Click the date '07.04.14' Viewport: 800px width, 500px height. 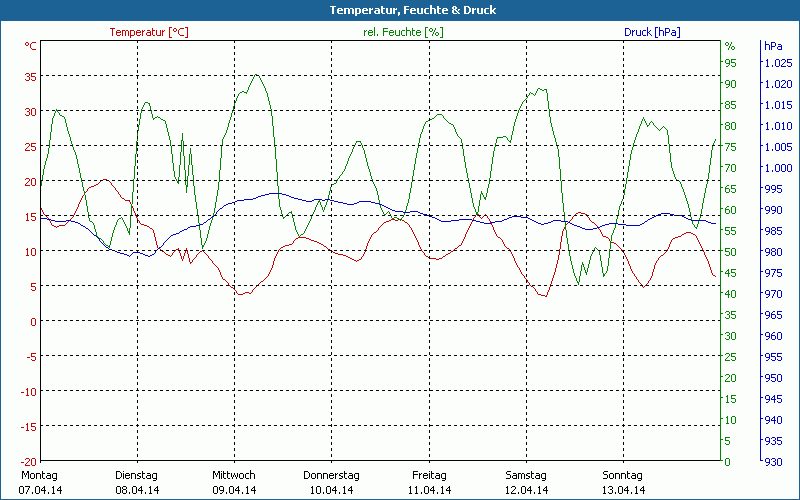click(x=40, y=490)
